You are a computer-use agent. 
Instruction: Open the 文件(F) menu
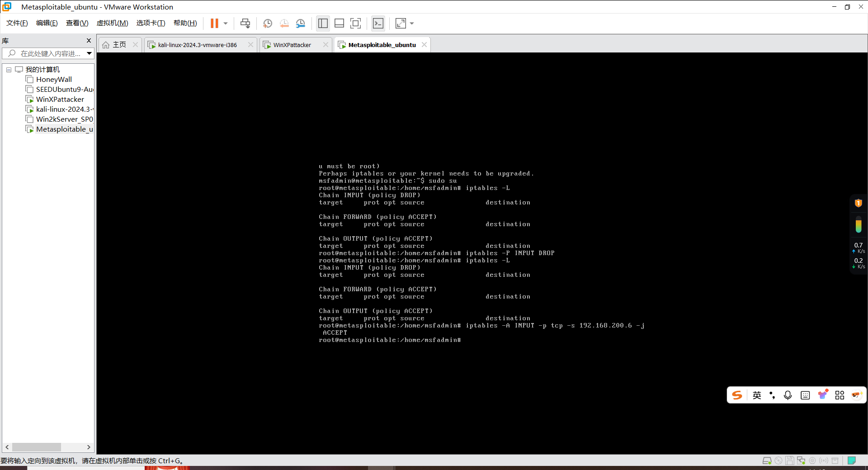point(17,23)
